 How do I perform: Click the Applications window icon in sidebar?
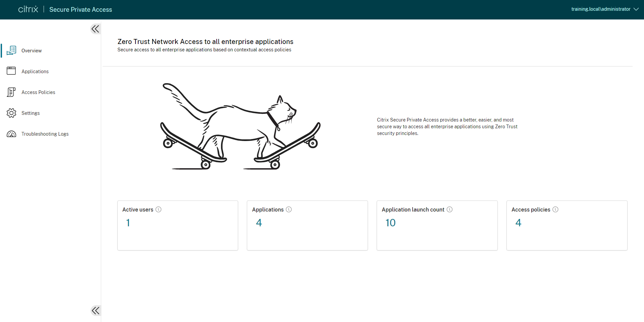click(x=11, y=71)
